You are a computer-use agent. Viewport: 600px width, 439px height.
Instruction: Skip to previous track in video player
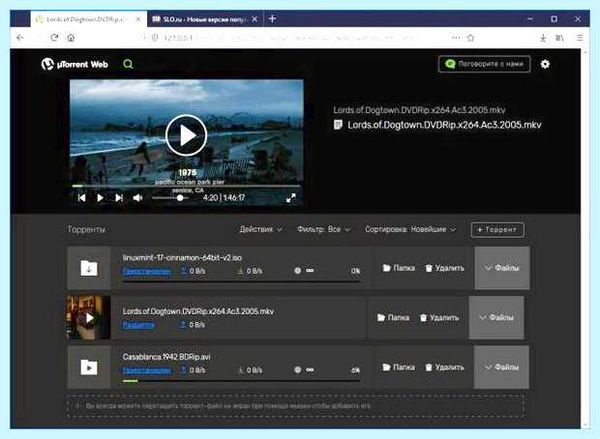tap(82, 198)
